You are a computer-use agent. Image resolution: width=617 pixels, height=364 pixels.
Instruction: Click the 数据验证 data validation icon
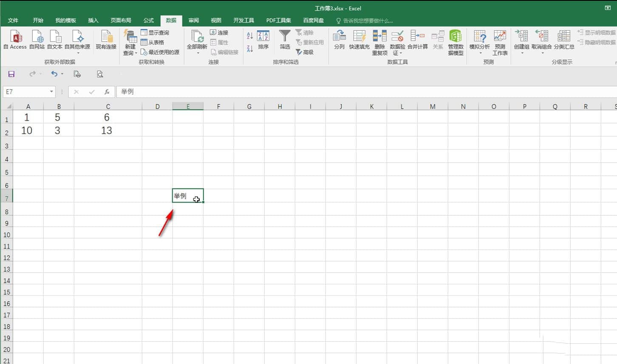click(397, 37)
